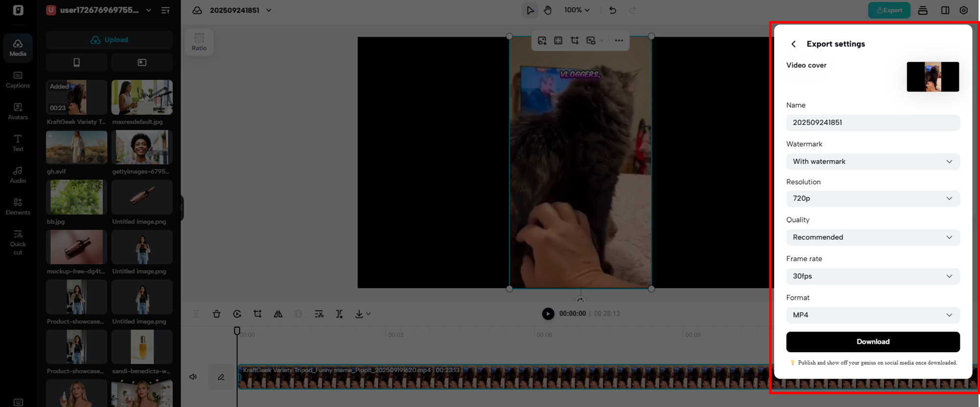The image size is (980, 407).
Task: Mute the timeline track audio
Action: 193,377
